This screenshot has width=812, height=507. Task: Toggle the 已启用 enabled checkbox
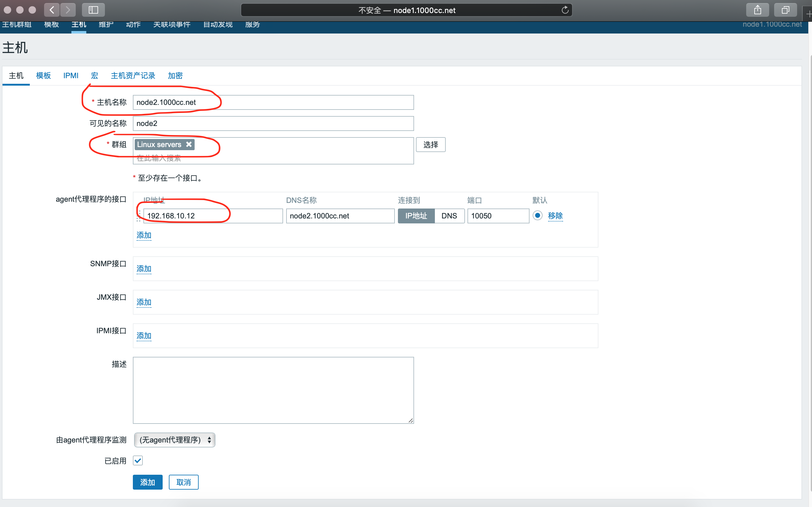(138, 460)
